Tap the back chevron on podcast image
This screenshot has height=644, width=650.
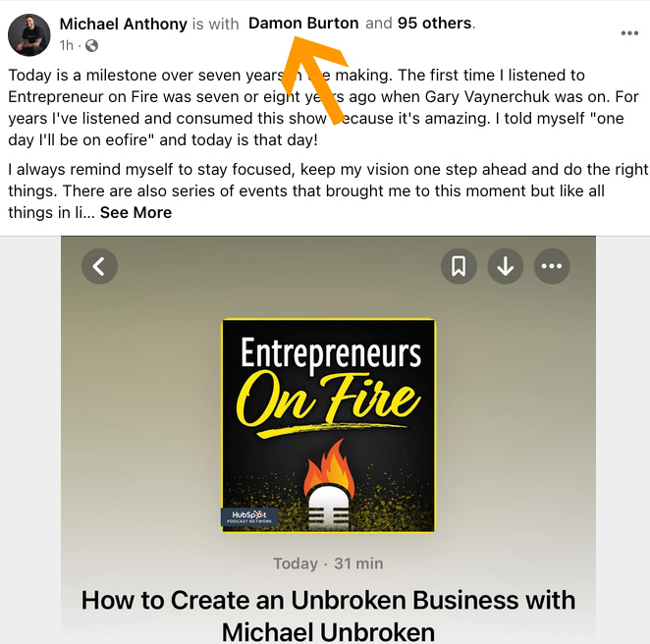(99, 266)
